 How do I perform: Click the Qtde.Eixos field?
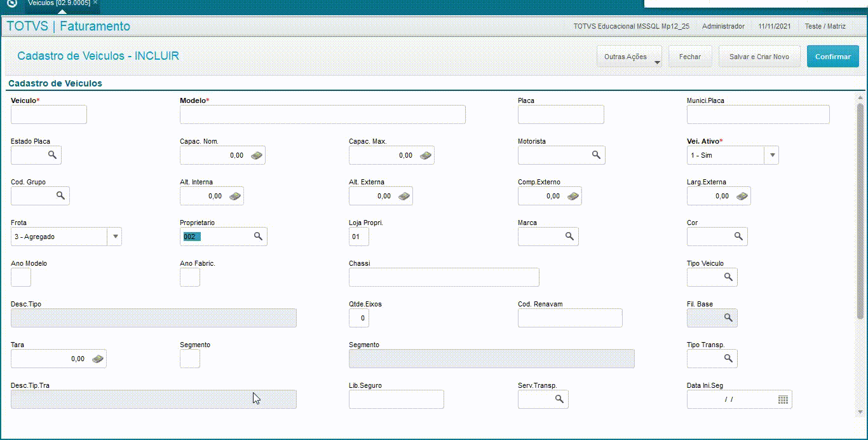tap(359, 318)
